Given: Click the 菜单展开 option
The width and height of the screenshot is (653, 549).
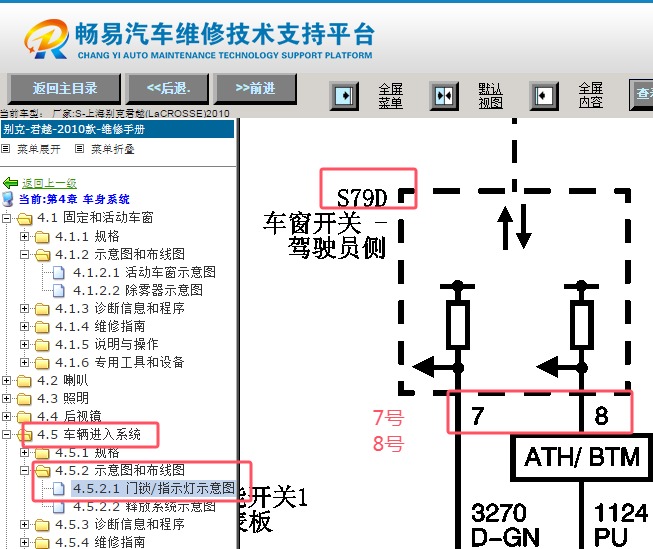Looking at the screenshot, I should tap(39, 149).
